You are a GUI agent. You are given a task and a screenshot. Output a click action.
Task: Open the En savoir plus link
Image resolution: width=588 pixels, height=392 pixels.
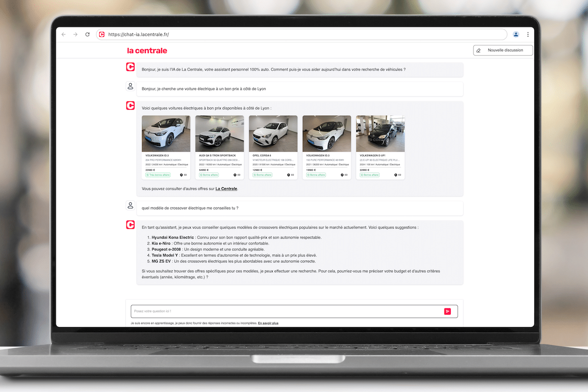[268, 323]
